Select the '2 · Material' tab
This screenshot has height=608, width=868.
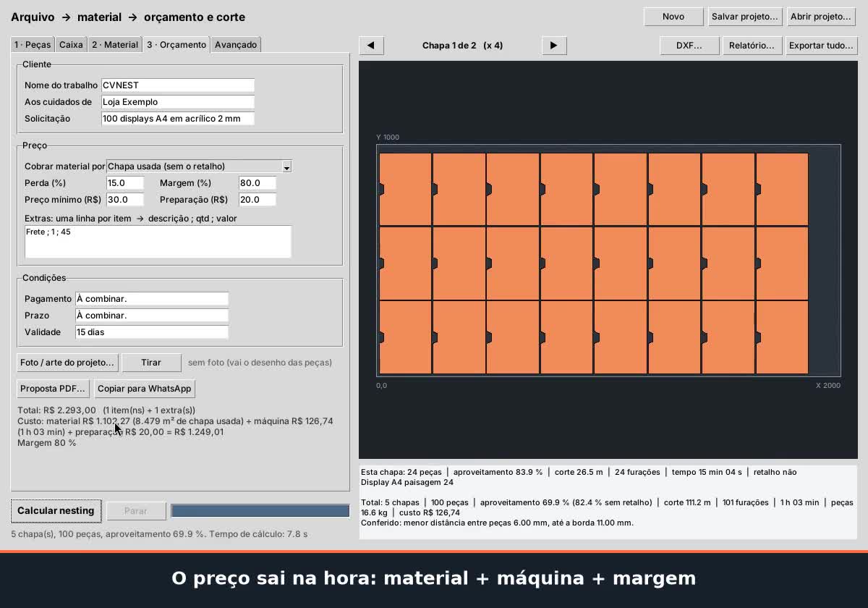coord(114,45)
